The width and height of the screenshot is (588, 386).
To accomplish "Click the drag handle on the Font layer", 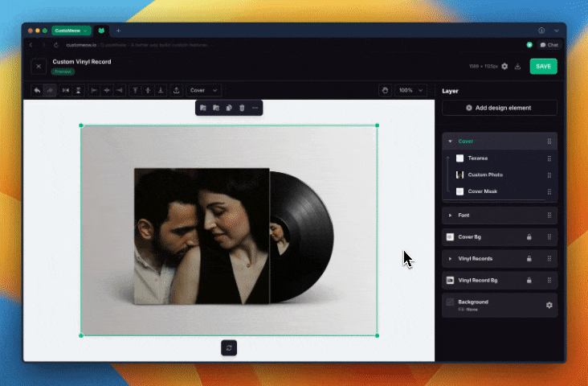I will [x=549, y=216].
